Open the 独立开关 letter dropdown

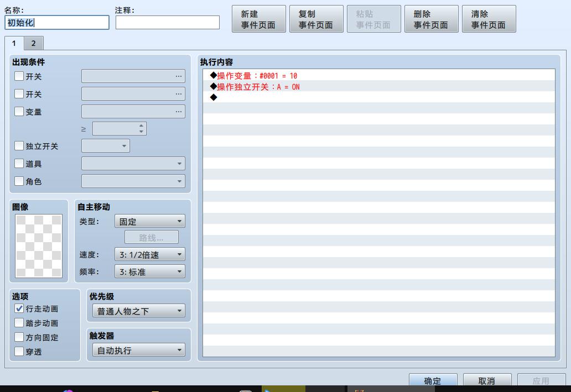[106, 146]
